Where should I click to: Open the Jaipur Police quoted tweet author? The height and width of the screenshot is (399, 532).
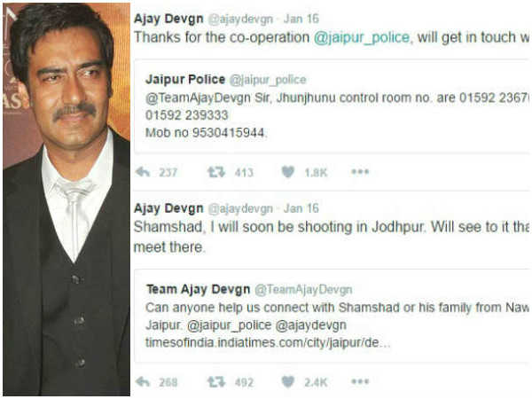tap(185, 80)
